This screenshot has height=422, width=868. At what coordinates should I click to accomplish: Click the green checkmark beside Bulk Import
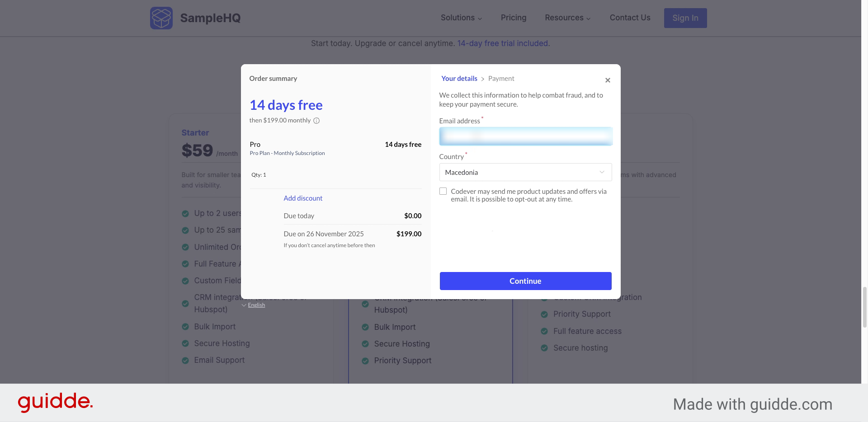(x=185, y=327)
